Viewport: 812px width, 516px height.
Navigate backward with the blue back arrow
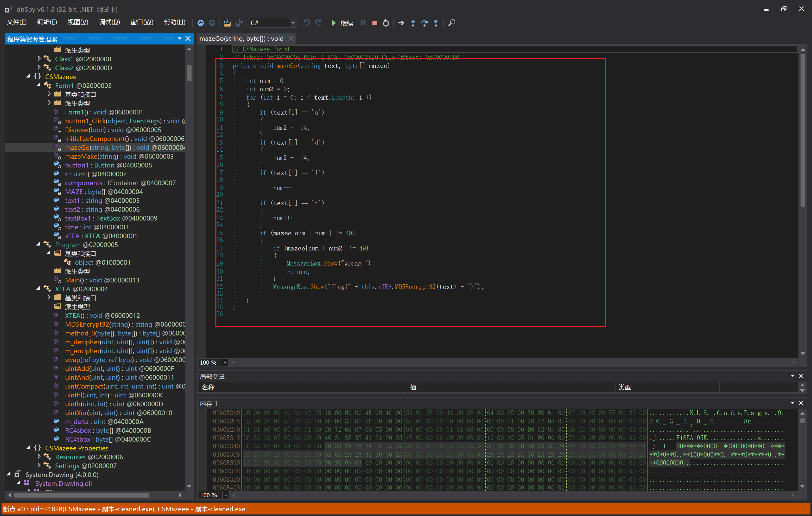click(x=200, y=23)
